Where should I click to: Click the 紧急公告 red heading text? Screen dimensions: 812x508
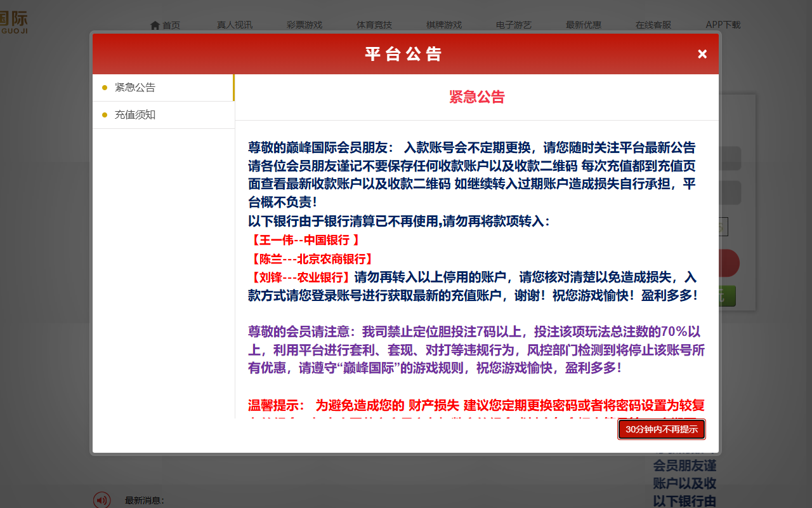[x=477, y=97]
